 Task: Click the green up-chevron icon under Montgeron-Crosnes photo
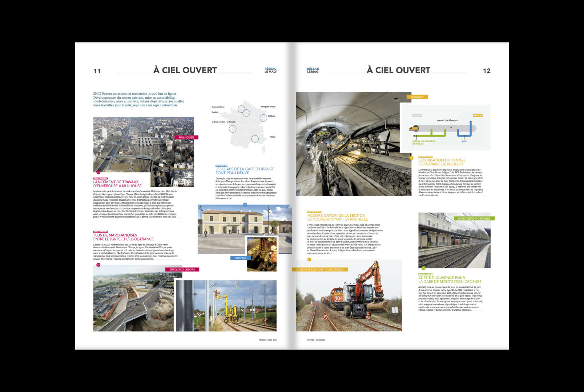coord(423,268)
